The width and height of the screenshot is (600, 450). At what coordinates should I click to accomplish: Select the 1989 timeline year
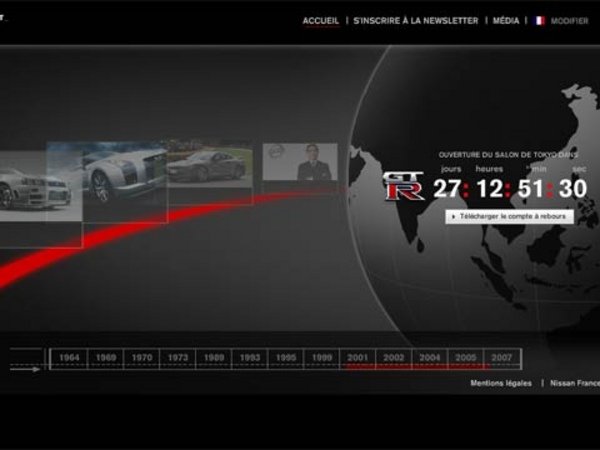pos(214,358)
